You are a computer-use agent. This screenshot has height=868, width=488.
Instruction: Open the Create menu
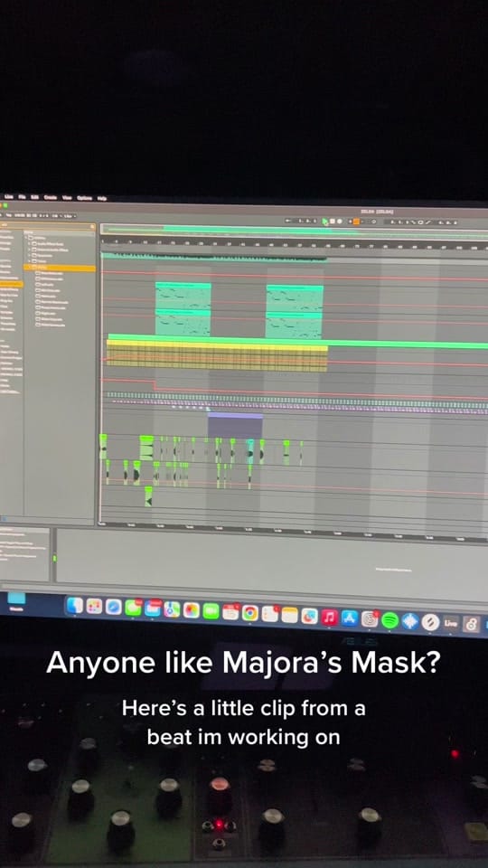[x=51, y=197]
